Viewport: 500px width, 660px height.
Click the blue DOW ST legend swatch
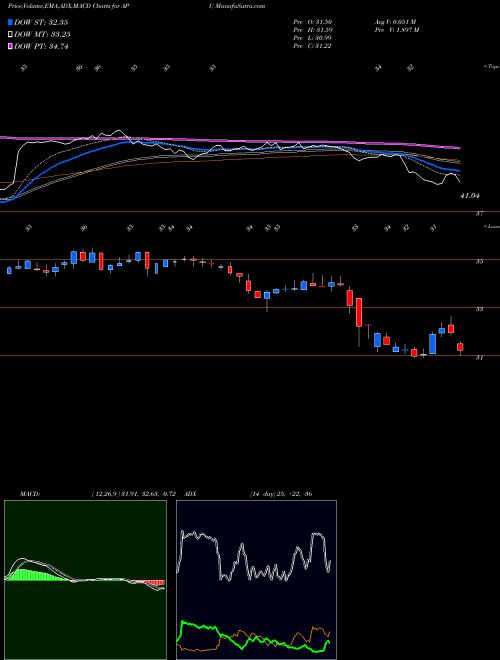pos(10,22)
